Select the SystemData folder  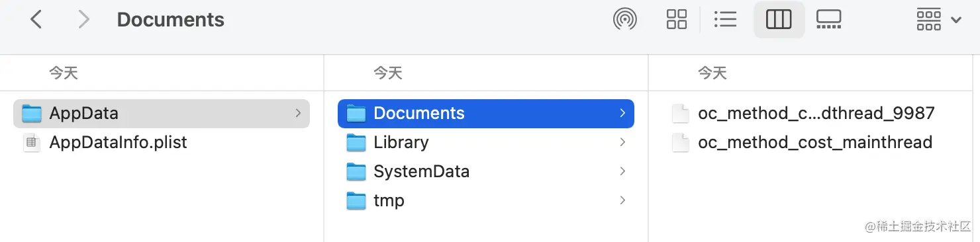click(x=486, y=171)
